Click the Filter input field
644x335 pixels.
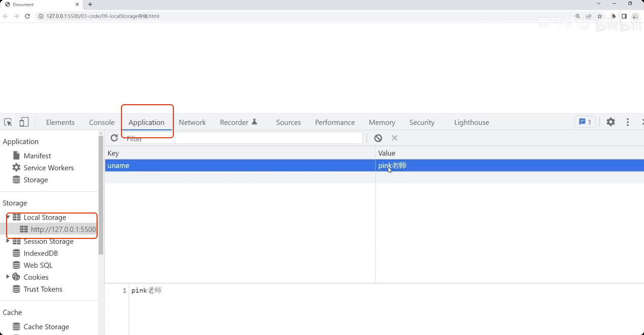(x=243, y=138)
